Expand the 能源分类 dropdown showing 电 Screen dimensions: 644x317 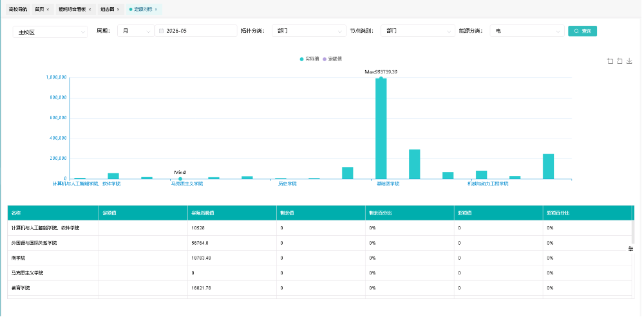click(527, 31)
